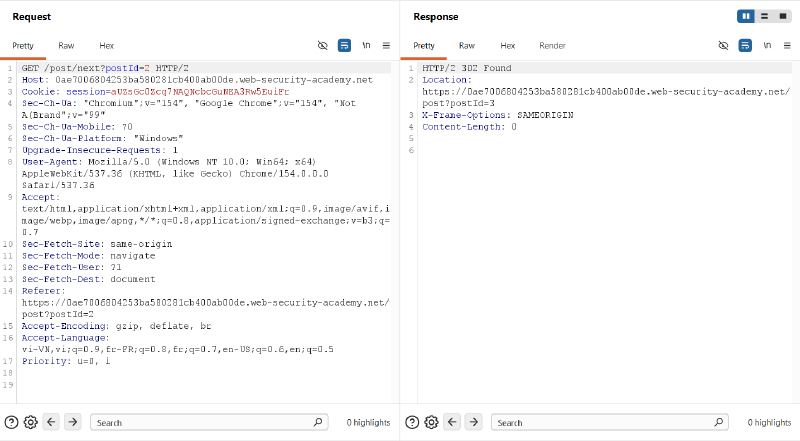Toggle hidden characters display in Response panel
Screen dimensions: 800x441
[x=723, y=45]
